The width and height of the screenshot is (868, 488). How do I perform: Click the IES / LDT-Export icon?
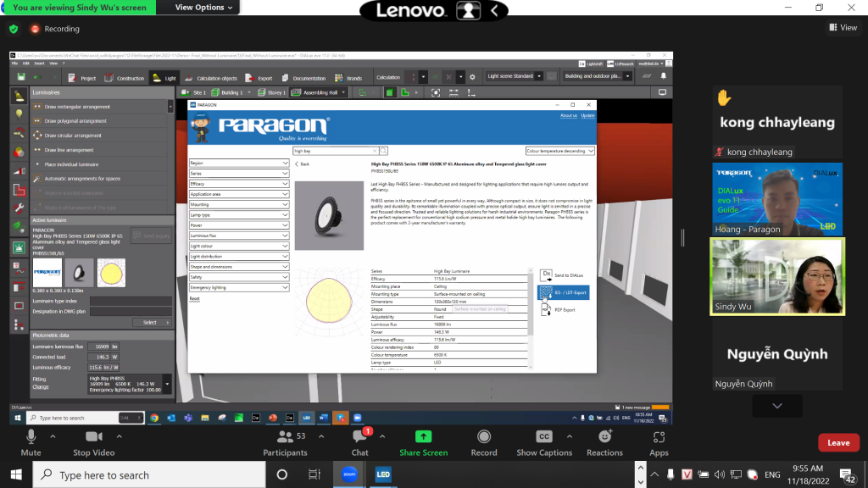[x=546, y=292]
